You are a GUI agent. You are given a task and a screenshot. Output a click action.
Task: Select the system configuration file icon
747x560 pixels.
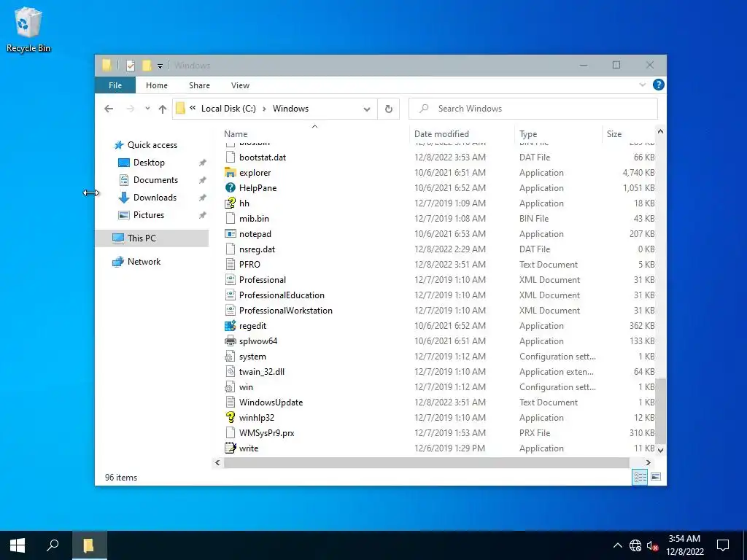[230, 356]
